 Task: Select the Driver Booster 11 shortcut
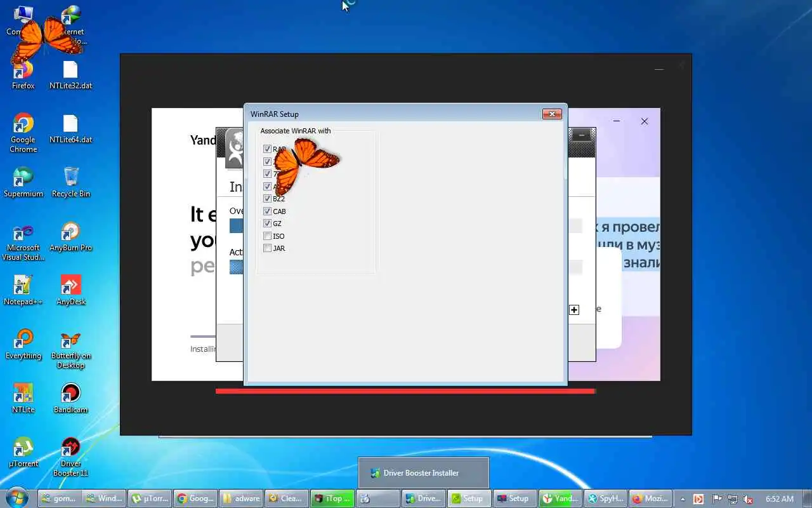(x=70, y=457)
